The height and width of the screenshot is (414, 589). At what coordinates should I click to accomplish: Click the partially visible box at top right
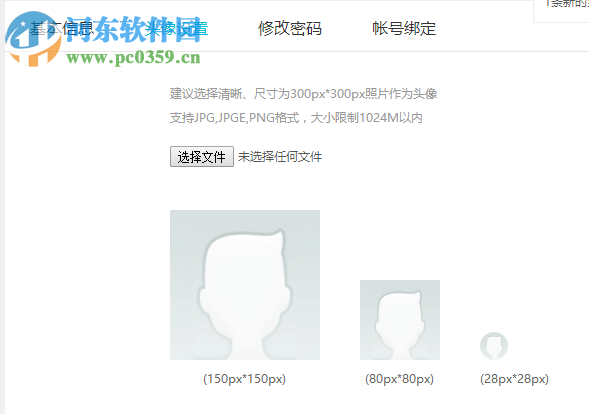click(561, 11)
